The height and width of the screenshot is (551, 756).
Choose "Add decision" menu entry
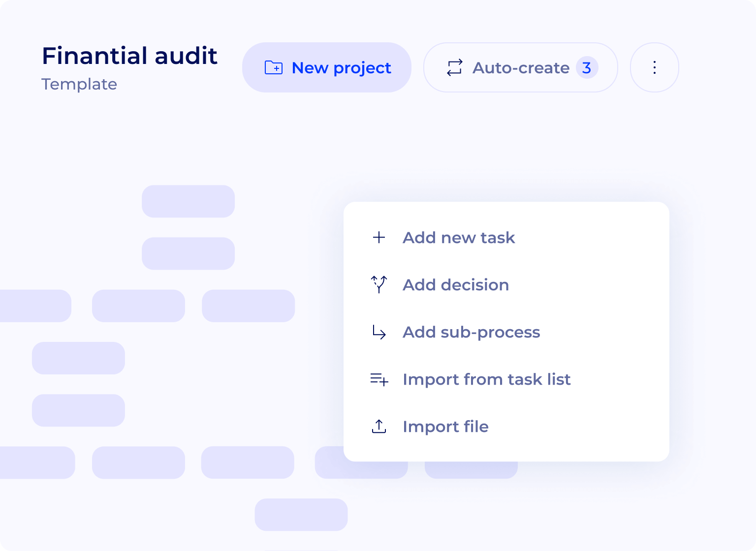pos(456,285)
